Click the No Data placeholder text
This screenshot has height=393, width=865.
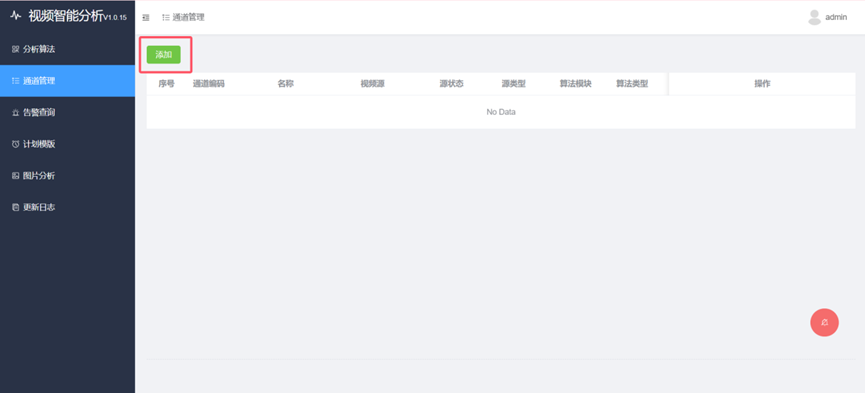[x=501, y=112]
